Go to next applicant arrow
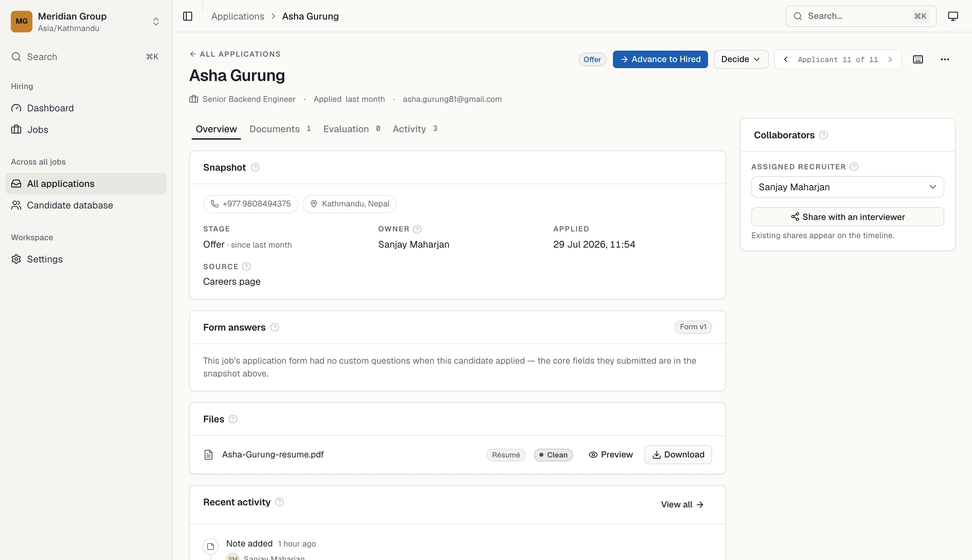Viewport: 972px width, 560px height. tap(890, 59)
